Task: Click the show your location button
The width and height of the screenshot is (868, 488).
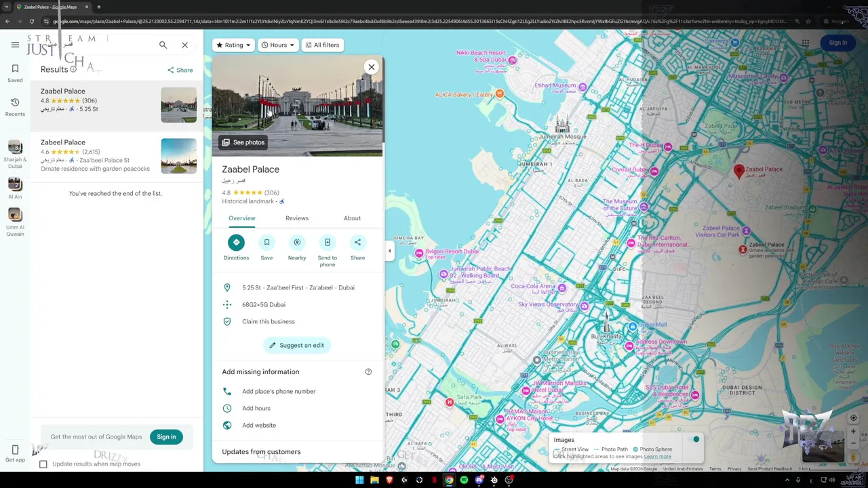Action: click(x=853, y=418)
